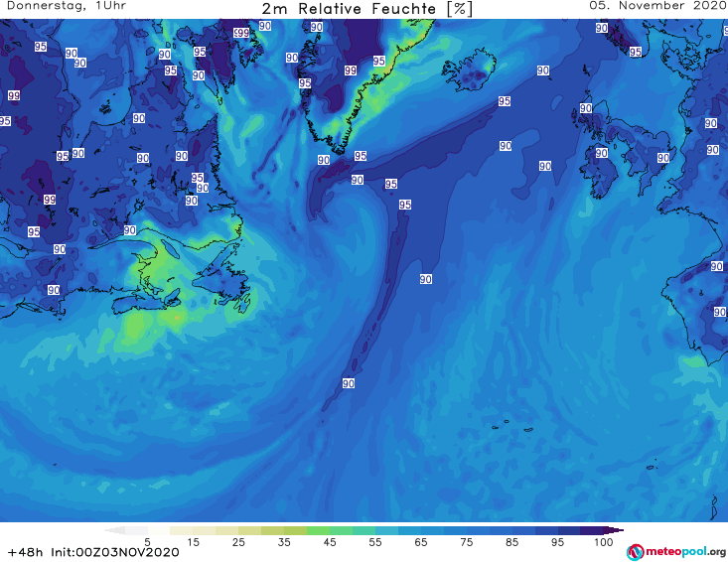Click the color scale tick label "75"
This screenshot has width=728, height=562.
point(466,542)
